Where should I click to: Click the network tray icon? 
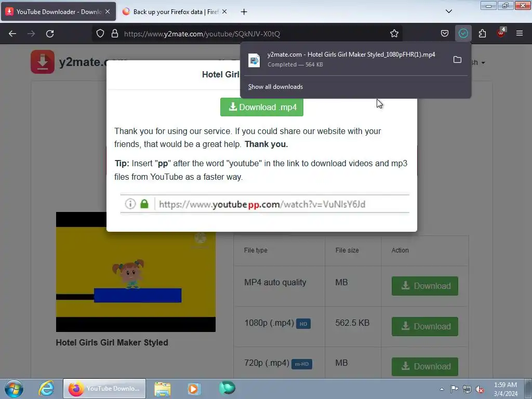pos(467,389)
